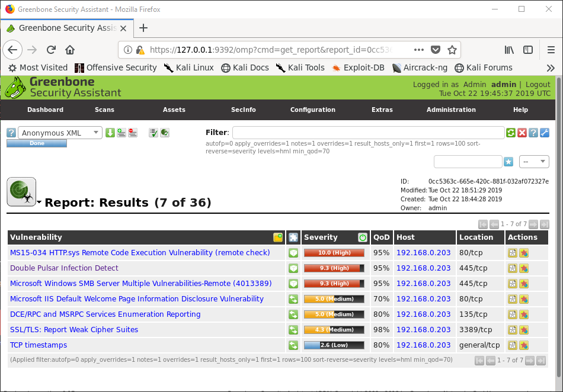Click solution type icon in the TCP timestamps row
This screenshot has width=563, height=392.
pos(293,345)
